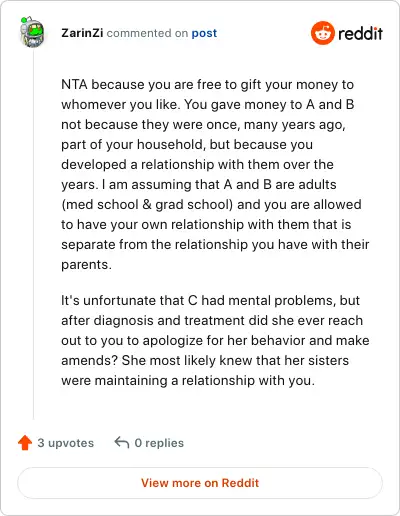Screen dimensions: 400x516
Task: Click the "reddit" wordmark text
Action: click(x=360, y=33)
